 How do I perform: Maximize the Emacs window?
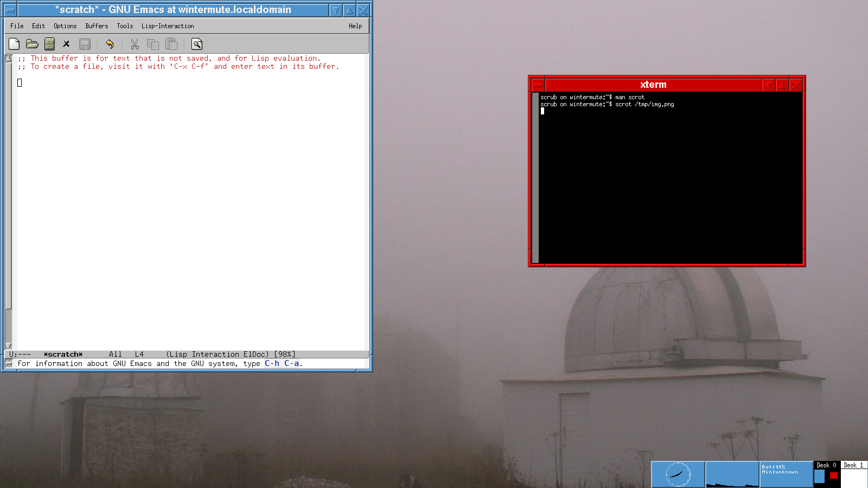tap(349, 10)
